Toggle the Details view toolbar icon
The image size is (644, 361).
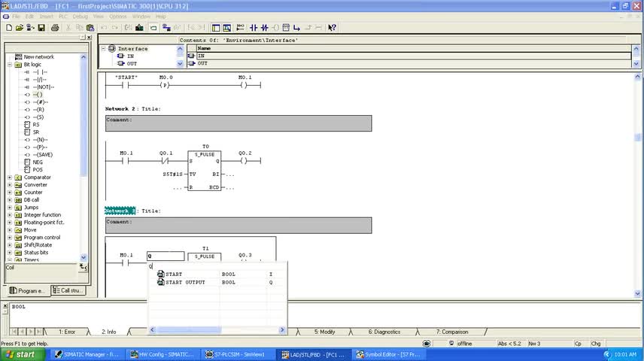click(x=226, y=28)
